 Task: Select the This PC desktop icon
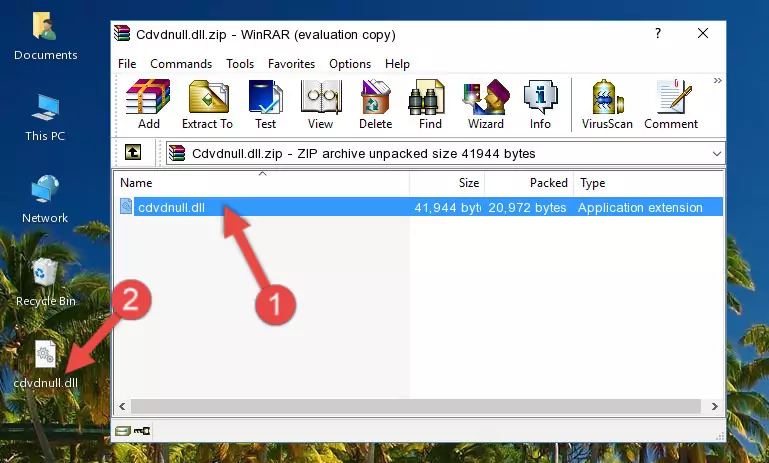pyautogui.click(x=45, y=118)
